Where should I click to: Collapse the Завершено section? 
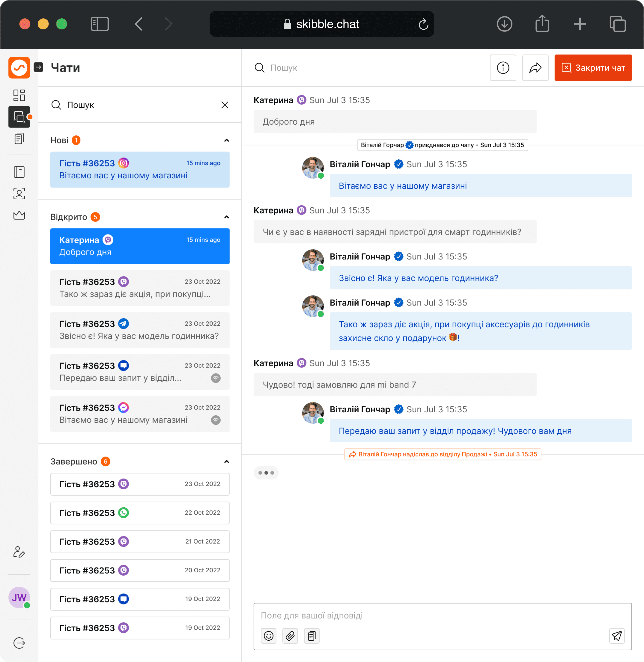tap(227, 462)
